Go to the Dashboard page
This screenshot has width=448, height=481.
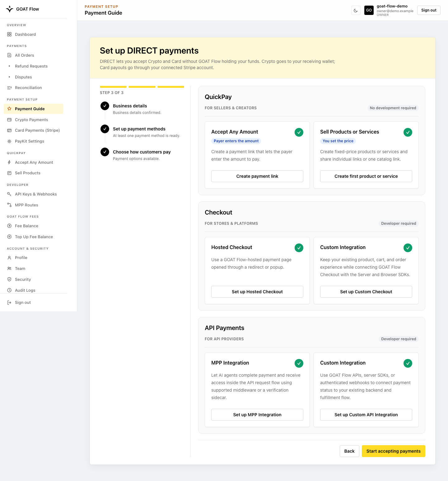coord(33,35)
